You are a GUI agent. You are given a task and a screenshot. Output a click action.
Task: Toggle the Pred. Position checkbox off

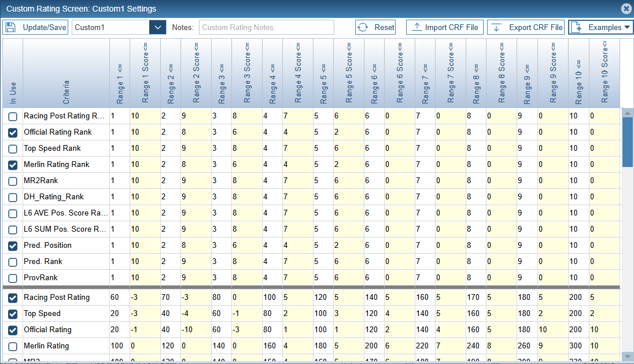pos(13,246)
